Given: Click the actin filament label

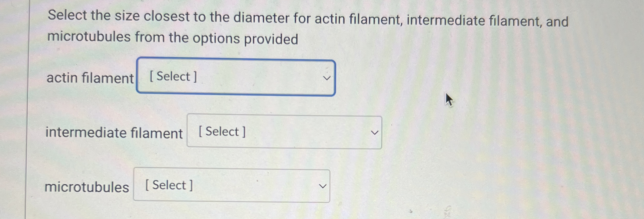Looking at the screenshot, I should pyautogui.click(x=91, y=77).
